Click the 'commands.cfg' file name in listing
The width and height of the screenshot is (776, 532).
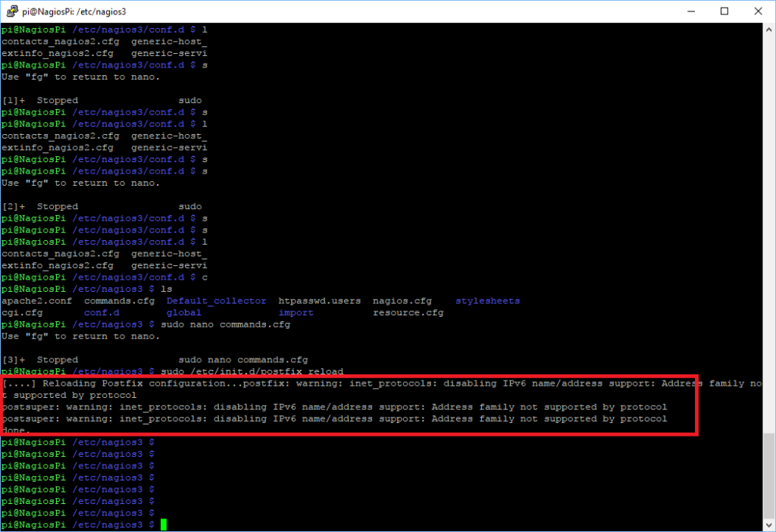[119, 301]
